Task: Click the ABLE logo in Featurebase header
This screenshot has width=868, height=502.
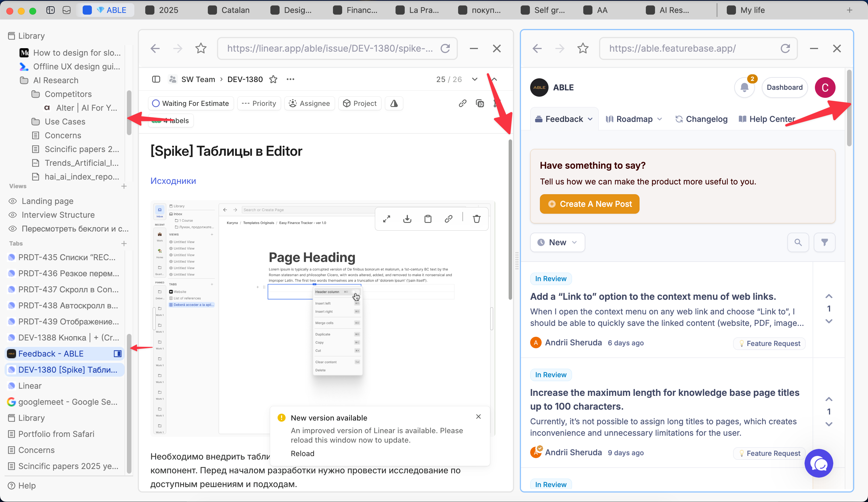Action: point(539,87)
